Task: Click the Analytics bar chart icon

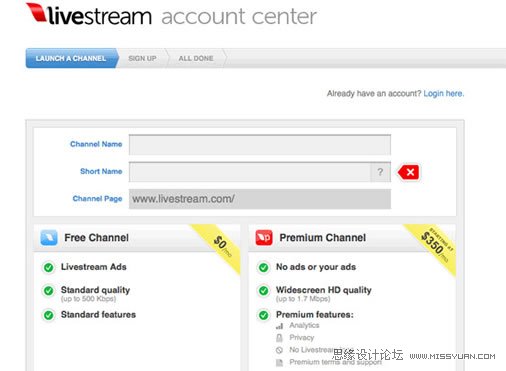Action: point(279,326)
